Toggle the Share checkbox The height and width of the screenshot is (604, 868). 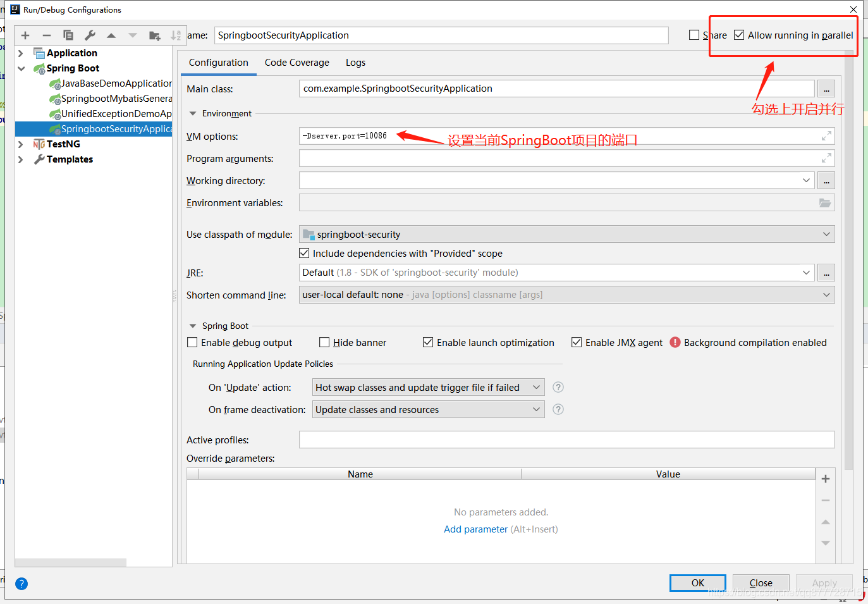(x=694, y=35)
